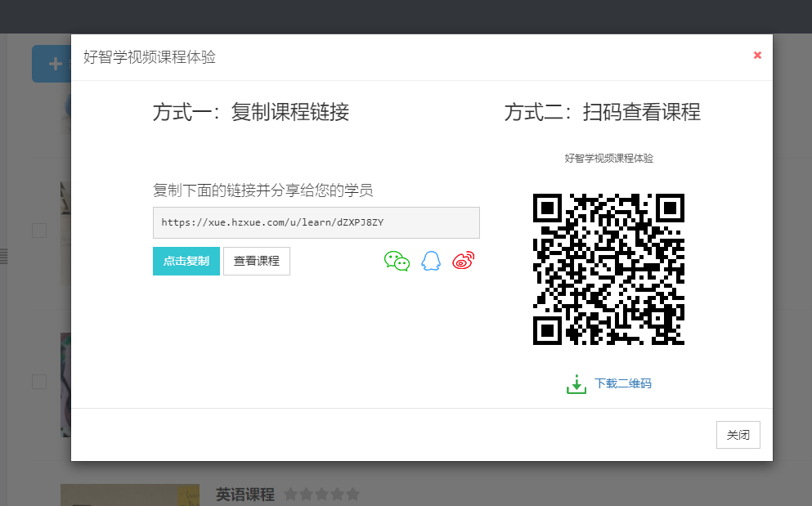Click the small caption above the QR code

coord(608,159)
